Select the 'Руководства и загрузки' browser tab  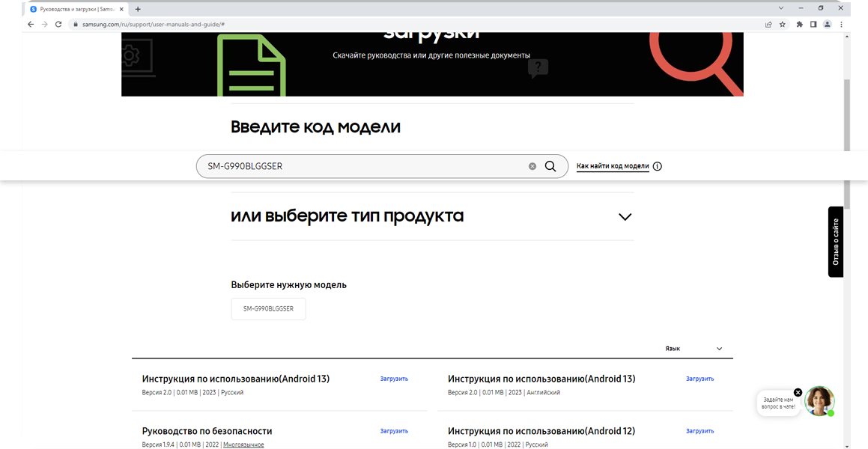click(x=76, y=10)
